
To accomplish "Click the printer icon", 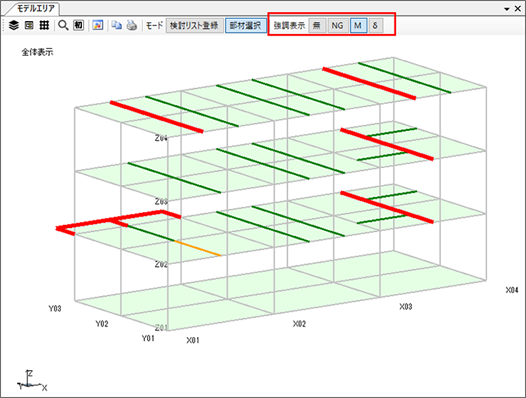I will click(x=132, y=25).
